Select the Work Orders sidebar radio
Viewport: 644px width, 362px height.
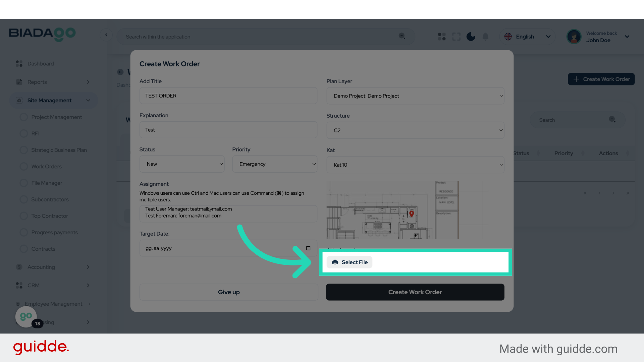(x=24, y=167)
